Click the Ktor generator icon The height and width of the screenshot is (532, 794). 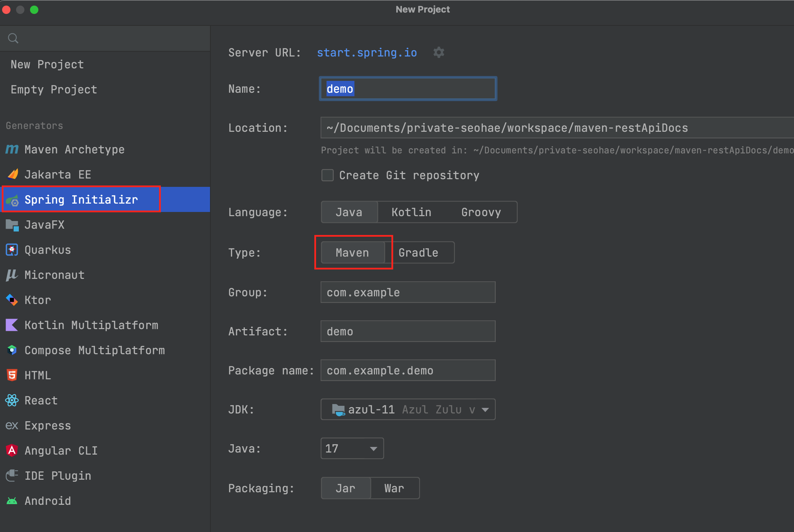pos(12,300)
